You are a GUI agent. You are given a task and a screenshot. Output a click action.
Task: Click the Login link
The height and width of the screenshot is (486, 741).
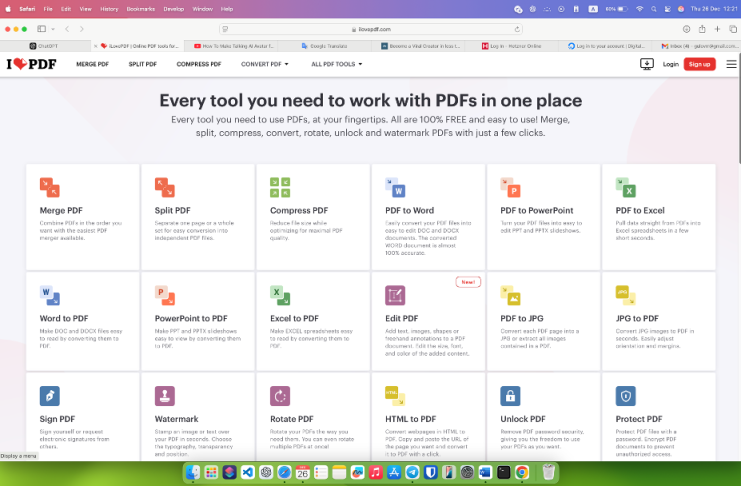pyautogui.click(x=670, y=64)
